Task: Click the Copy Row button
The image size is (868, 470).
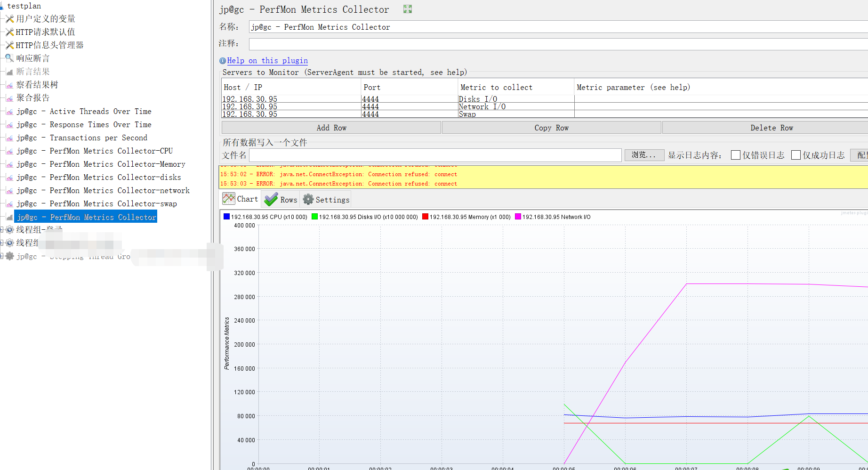Action: tap(552, 128)
